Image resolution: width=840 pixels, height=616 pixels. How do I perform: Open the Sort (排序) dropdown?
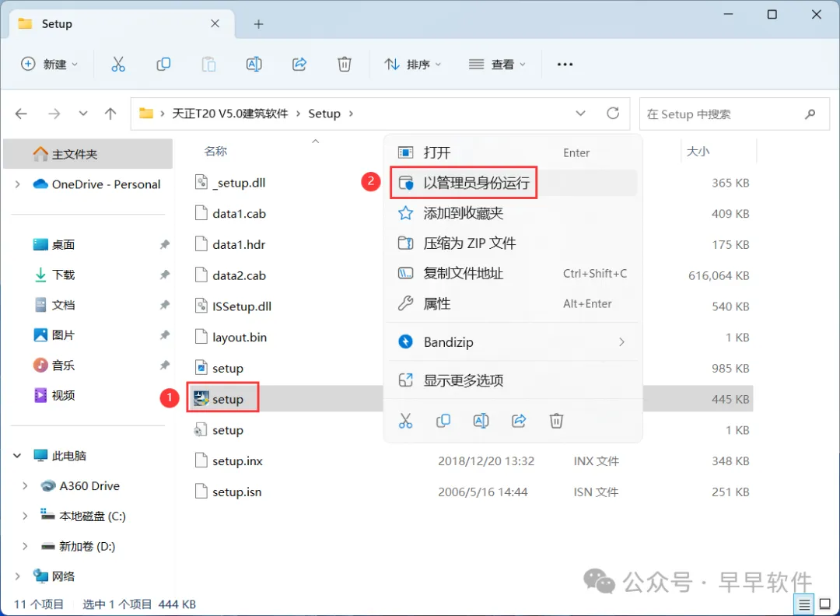click(x=412, y=65)
